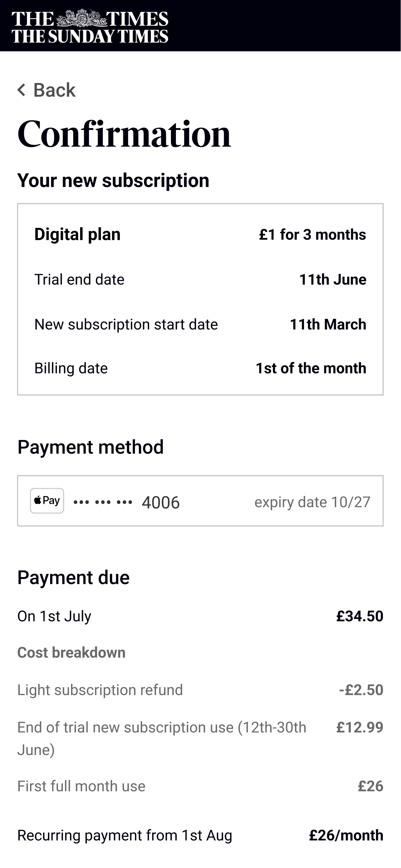Select the £34.50 payment due amount
401x868 pixels.
(360, 616)
